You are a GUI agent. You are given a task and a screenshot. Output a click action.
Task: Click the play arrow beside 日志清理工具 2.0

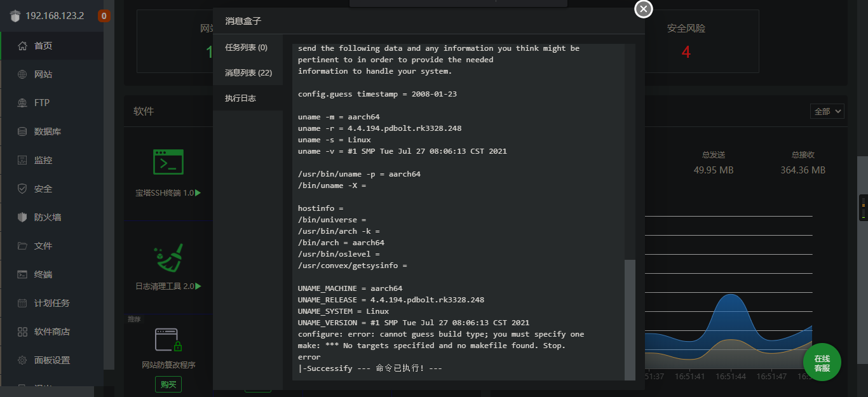[x=198, y=286]
